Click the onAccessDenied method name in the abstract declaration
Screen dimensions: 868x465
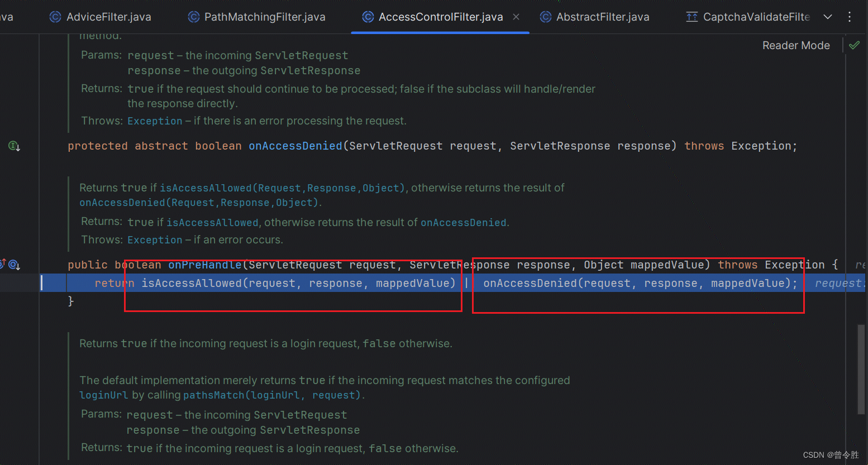[x=295, y=146]
